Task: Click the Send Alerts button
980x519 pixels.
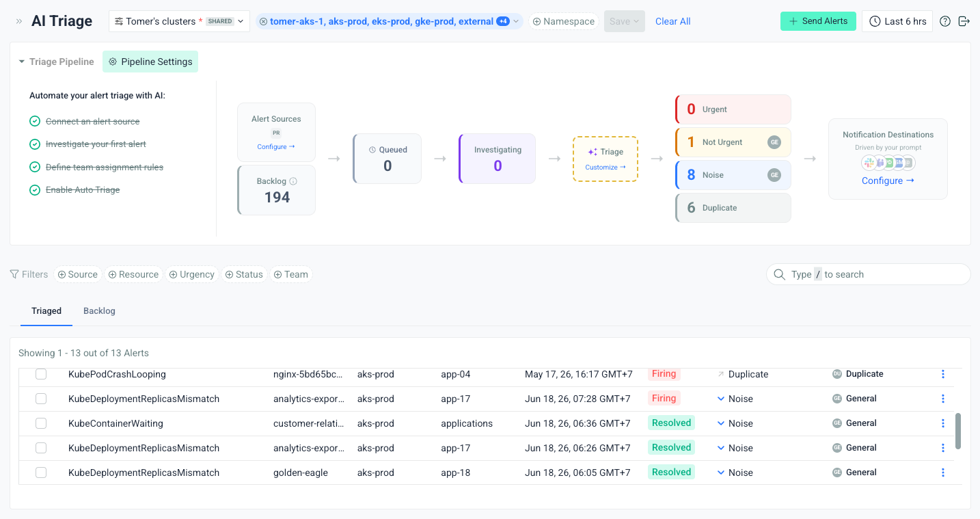Action: tap(818, 21)
